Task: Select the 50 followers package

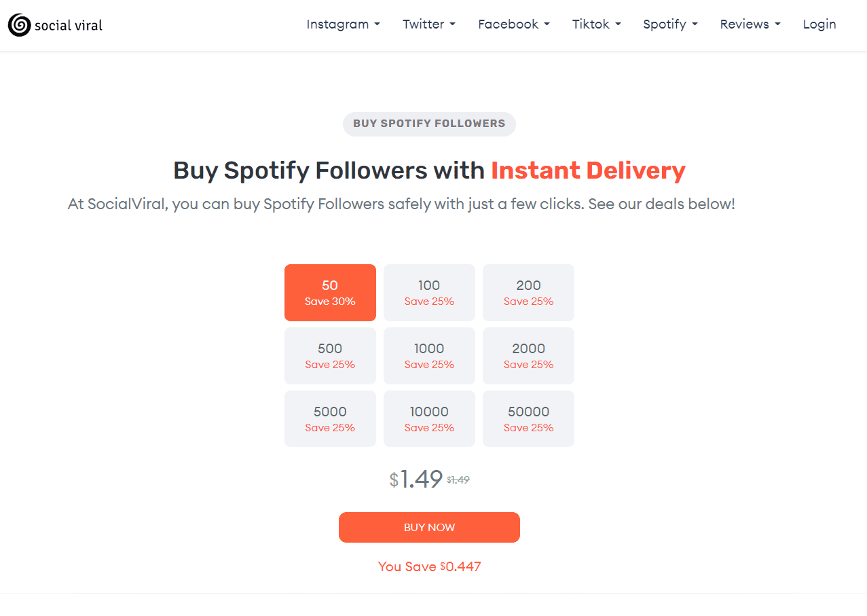Action: coord(330,292)
